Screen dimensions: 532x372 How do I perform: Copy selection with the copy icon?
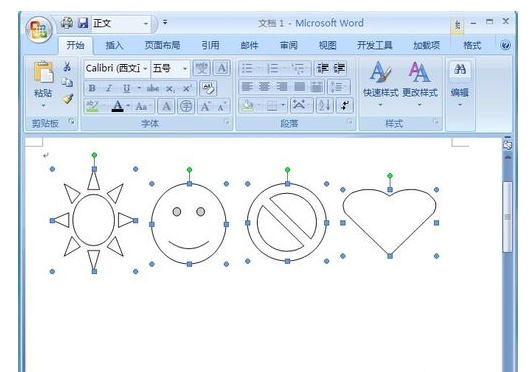point(67,82)
